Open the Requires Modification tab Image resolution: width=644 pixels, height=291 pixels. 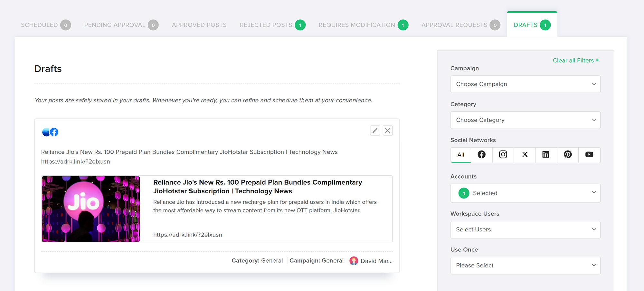[357, 25]
